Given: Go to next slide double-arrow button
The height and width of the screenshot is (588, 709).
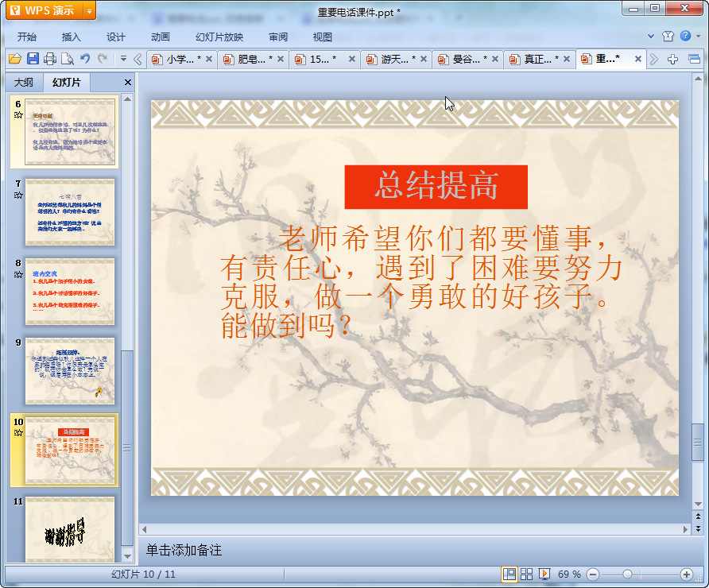Looking at the screenshot, I should click(x=698, y=528).
